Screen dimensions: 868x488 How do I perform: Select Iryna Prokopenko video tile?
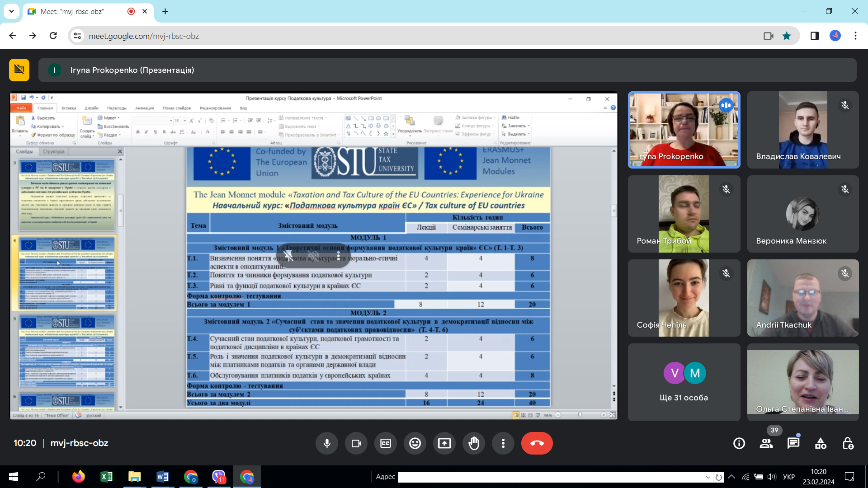684,130
